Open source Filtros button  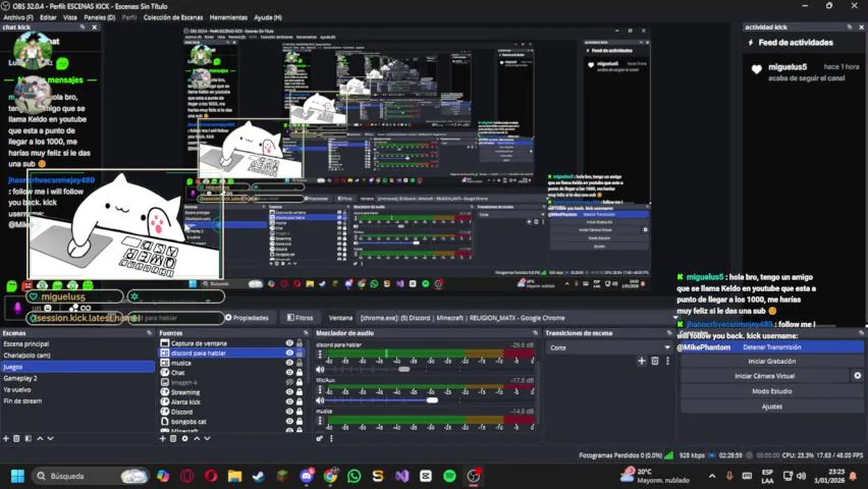coord(300,318)
